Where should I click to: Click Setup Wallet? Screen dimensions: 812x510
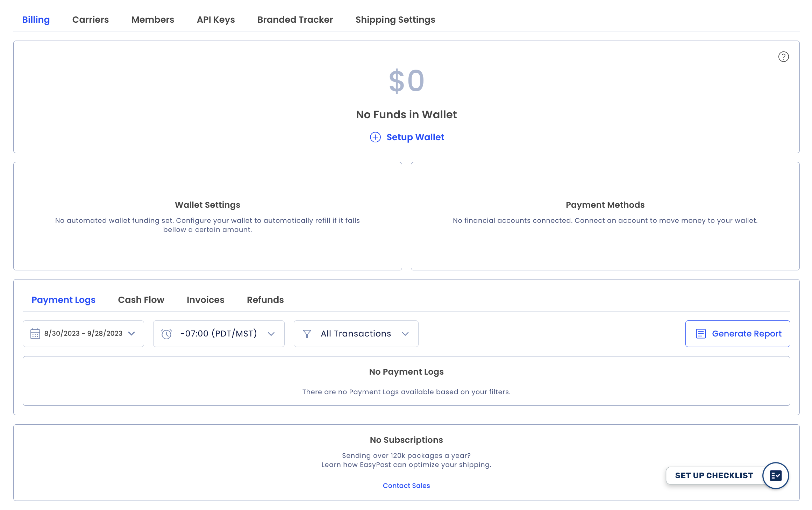coord(415,137)
